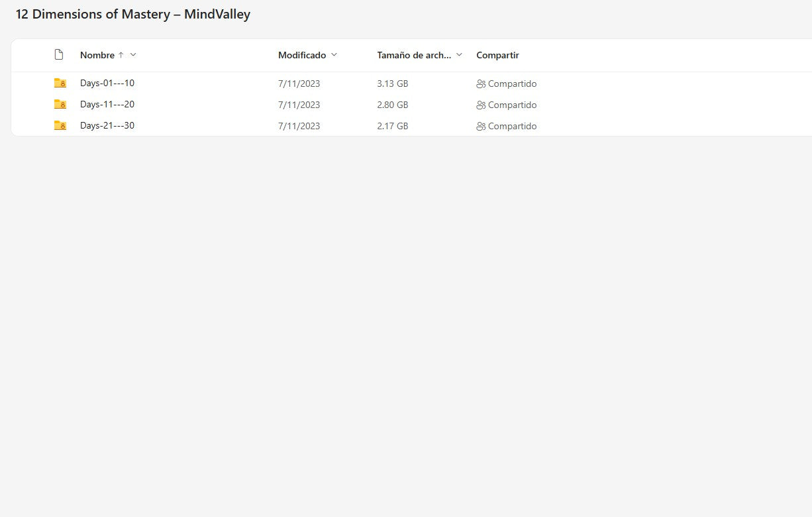Screen dimensions: 812x517
Task: Click the Modificado column header text
Action: (302, 55)
